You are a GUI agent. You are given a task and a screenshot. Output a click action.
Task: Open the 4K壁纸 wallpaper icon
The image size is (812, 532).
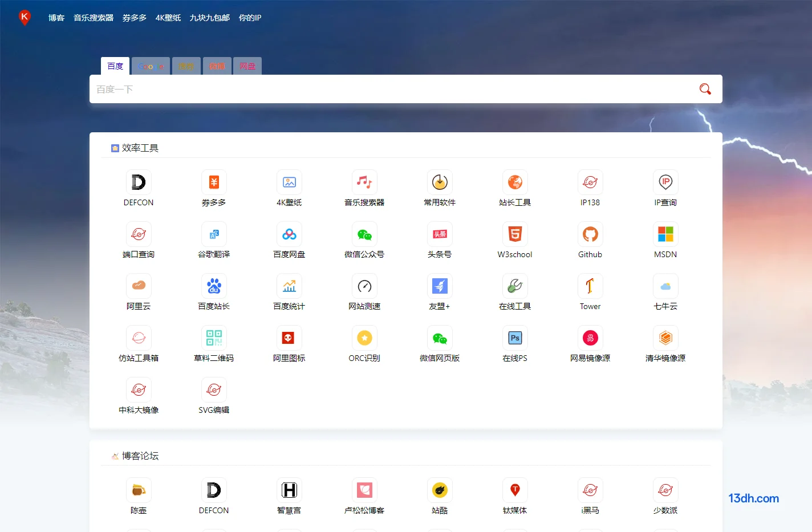(x=289, y=182)
